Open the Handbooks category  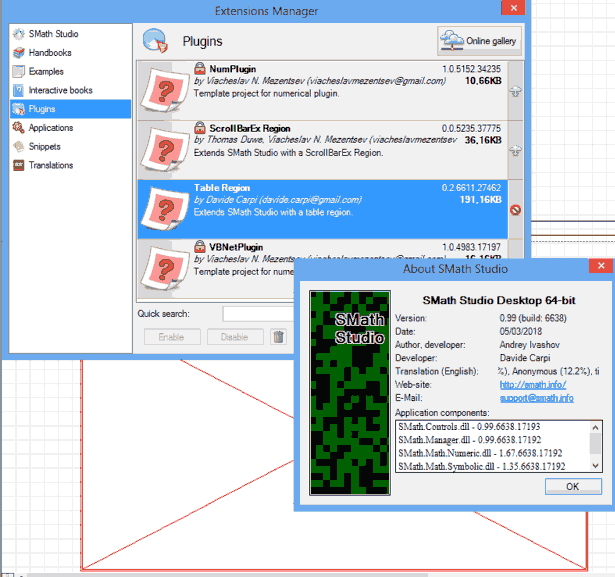[50, 53]
